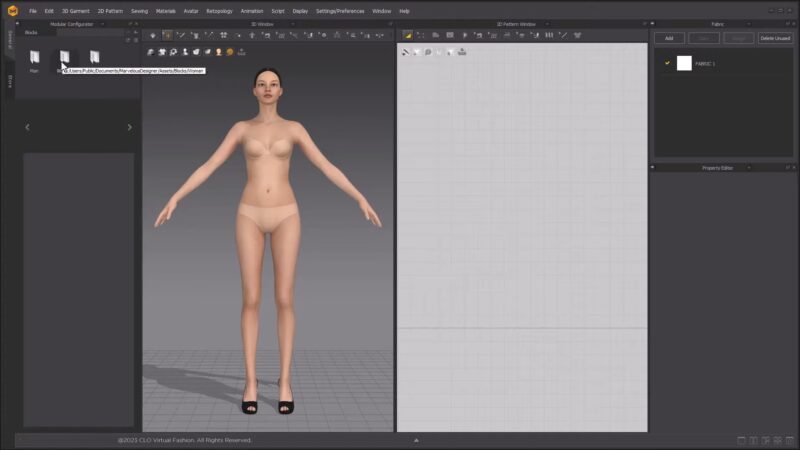Open the Man blocks folder
This screenshot has width=800, height=450.
[34, 57]
